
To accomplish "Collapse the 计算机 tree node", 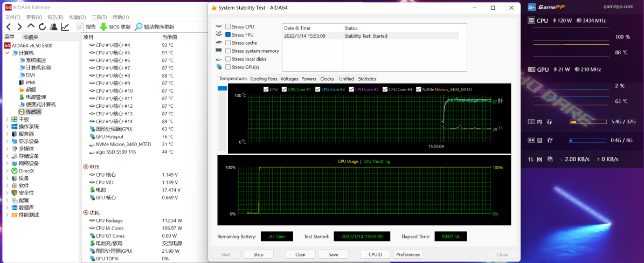I will (x=7, y=53).
